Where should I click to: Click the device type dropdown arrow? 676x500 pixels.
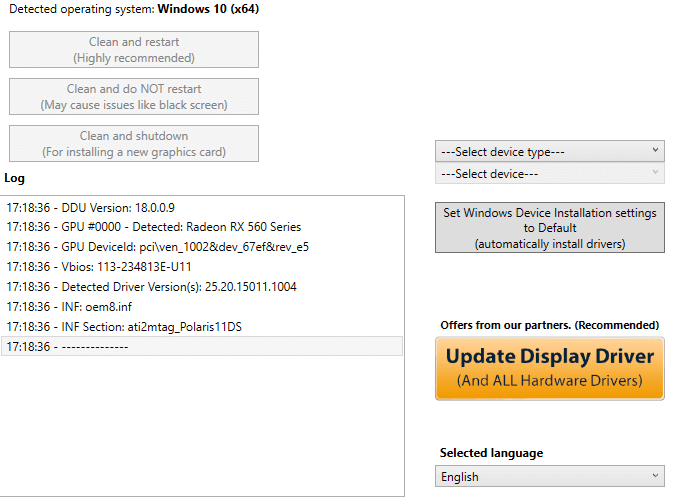655,150
